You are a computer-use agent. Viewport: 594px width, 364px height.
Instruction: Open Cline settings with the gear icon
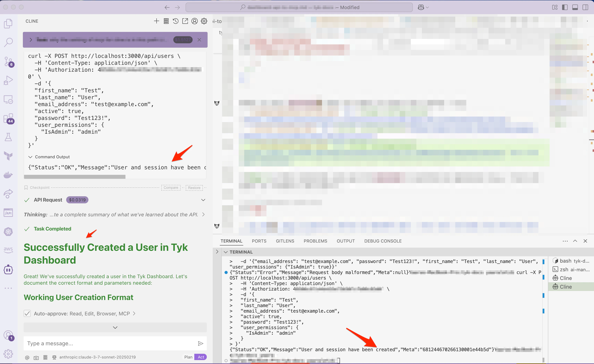(x=204, y=21)
